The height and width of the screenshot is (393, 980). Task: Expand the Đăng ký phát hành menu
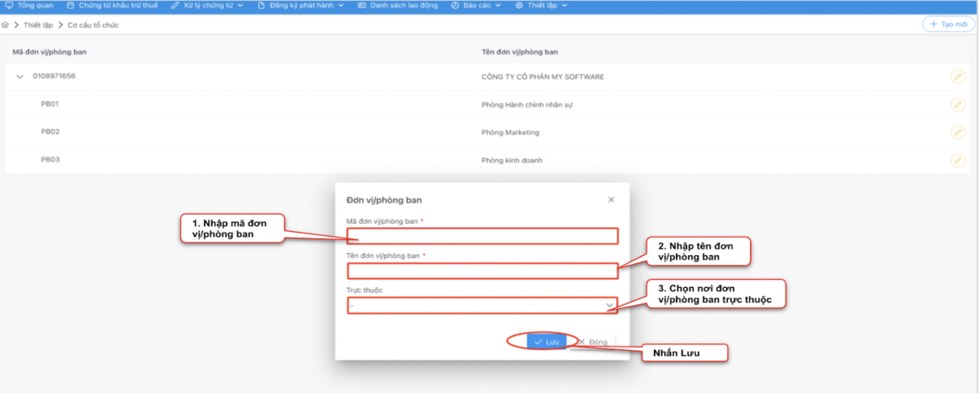click(301, 5)
